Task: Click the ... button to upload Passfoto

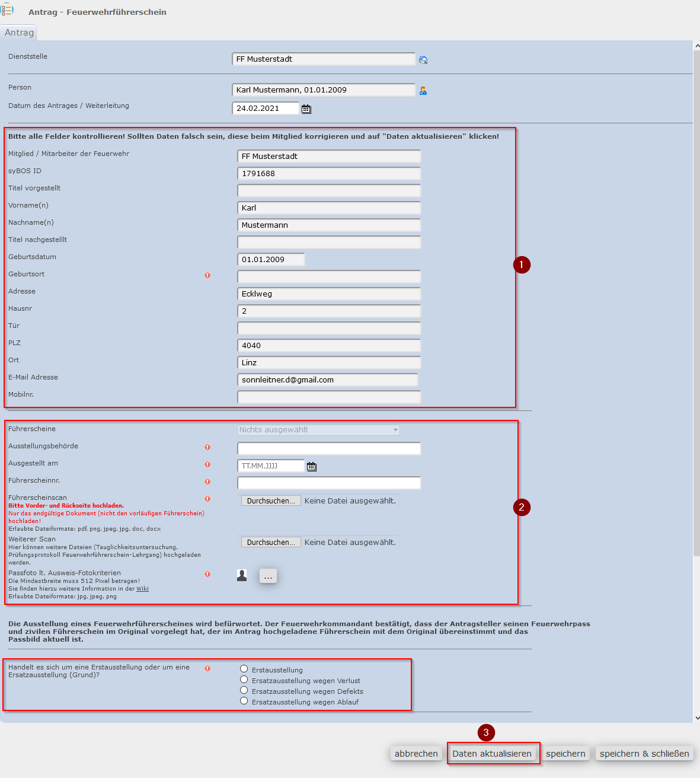Action: (x=268, y=576)
